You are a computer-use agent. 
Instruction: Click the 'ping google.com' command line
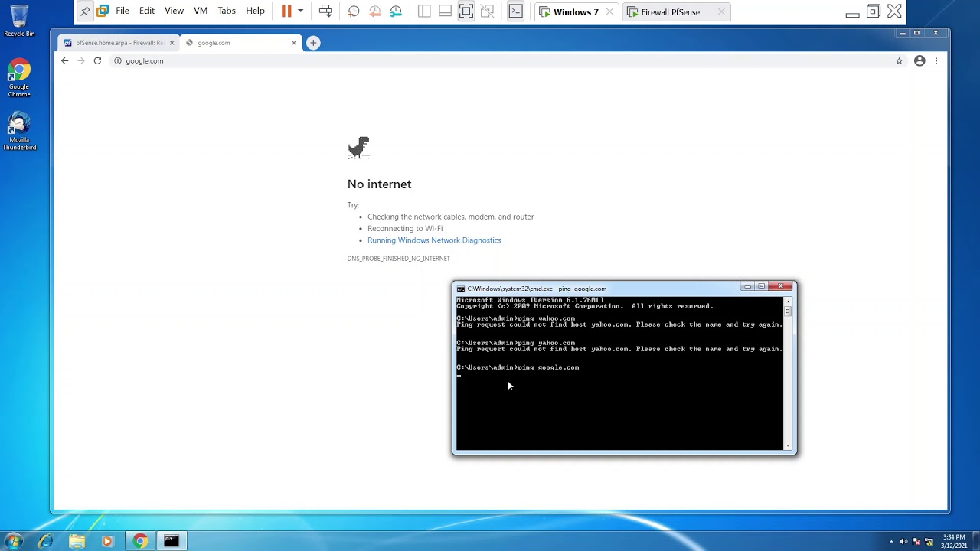coord(518,367)
